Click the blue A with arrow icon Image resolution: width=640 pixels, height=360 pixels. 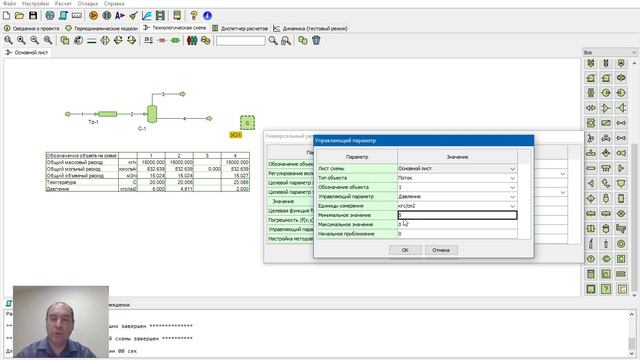(120, 16)
